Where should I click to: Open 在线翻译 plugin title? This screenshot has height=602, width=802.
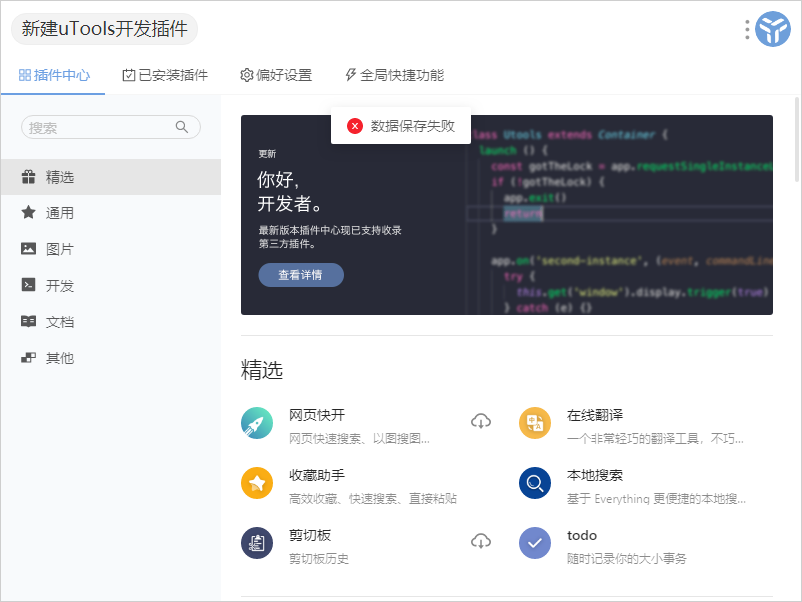pos(595,415)
